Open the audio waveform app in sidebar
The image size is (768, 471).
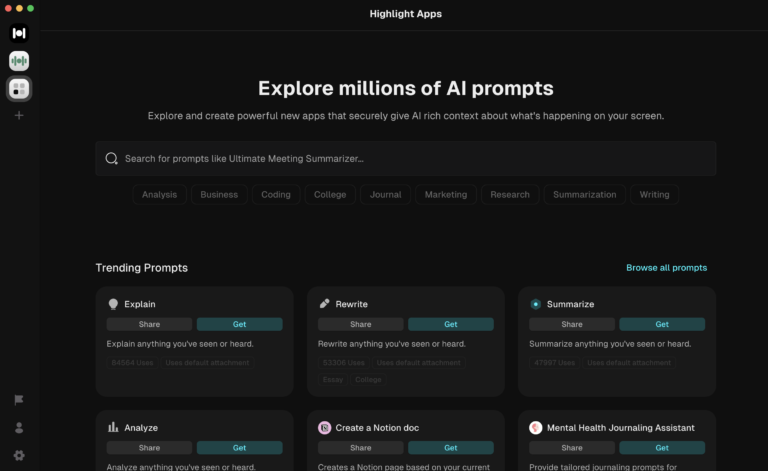coord(19,61)
